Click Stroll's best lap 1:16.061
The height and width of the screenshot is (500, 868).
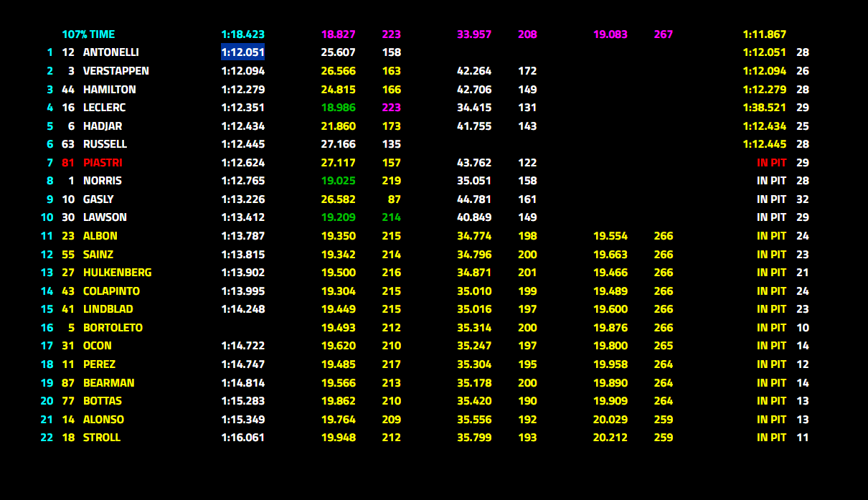(x=243, y=438)
